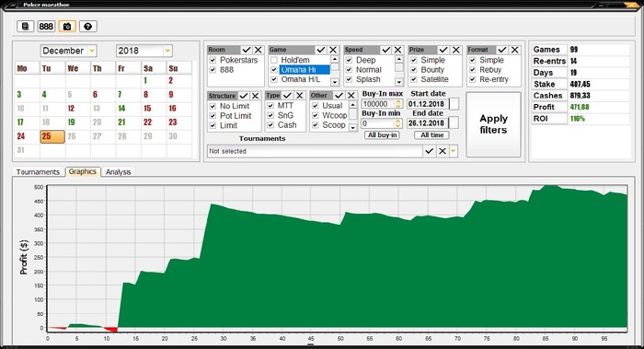
Task: Step up the Speed list arrow
Action: pyautogui.click(x=398, y=59)
